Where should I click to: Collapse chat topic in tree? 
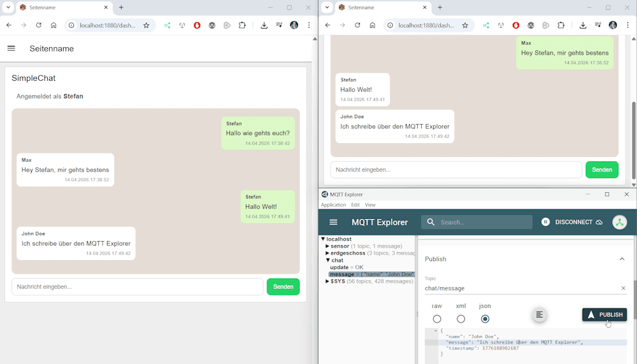point(327,260)
